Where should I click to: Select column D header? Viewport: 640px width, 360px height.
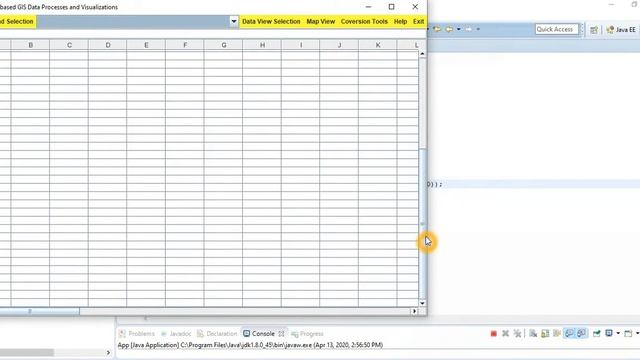(x=108, y=45)
